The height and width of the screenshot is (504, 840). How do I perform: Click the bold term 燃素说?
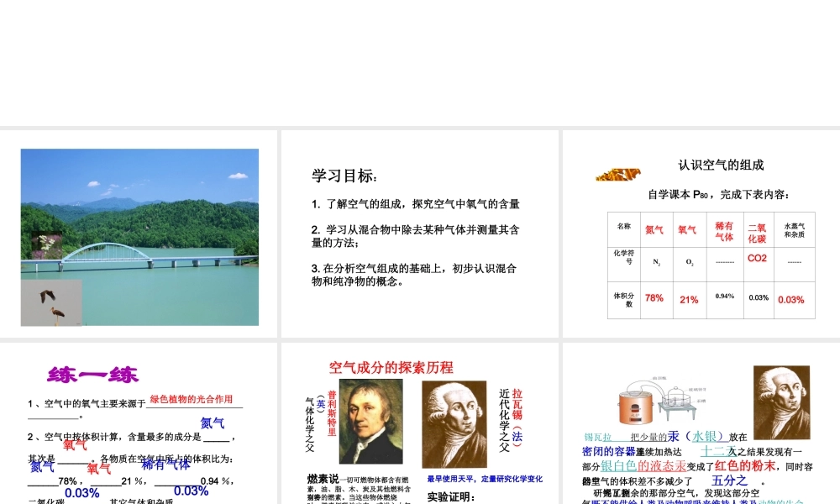point(323,479)
